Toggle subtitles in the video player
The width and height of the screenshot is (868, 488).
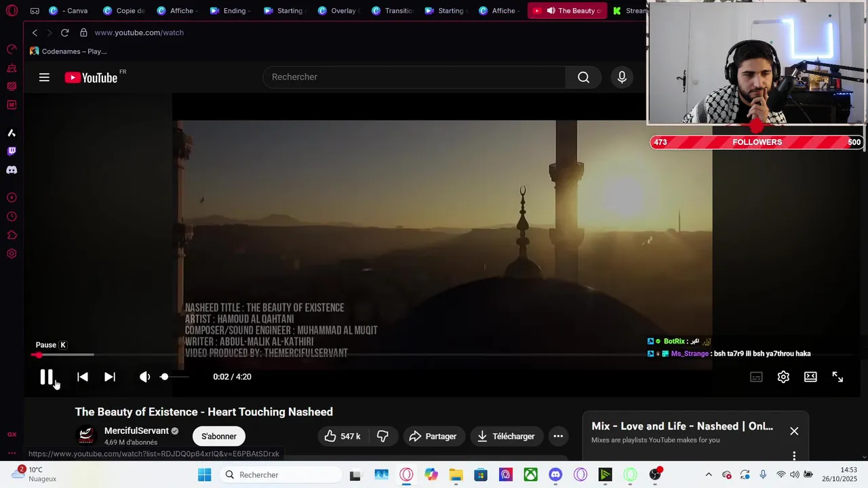(x=756, y=377)
